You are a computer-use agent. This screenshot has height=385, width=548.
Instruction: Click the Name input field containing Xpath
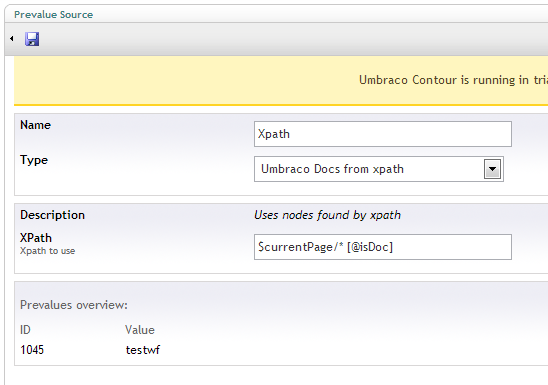[383, 134]
